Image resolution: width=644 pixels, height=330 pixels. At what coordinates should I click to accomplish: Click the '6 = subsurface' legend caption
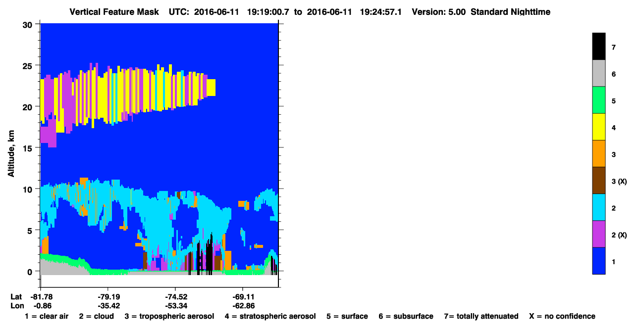406,316
